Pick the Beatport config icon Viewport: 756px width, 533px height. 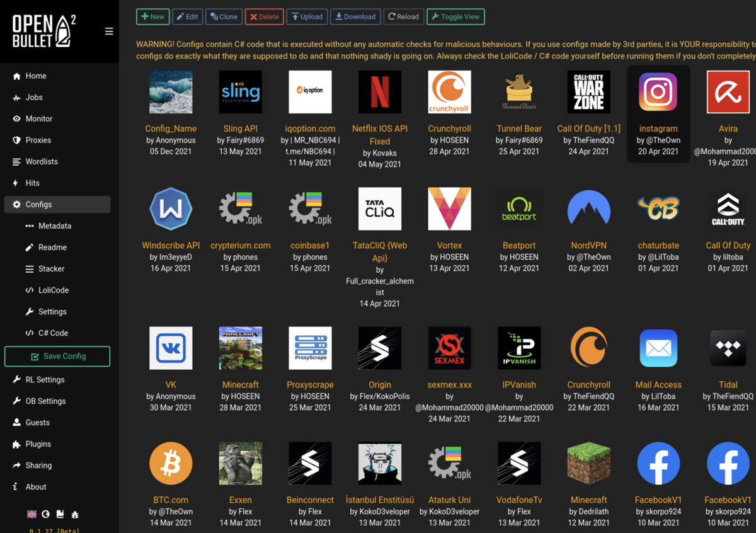[519, 209]
